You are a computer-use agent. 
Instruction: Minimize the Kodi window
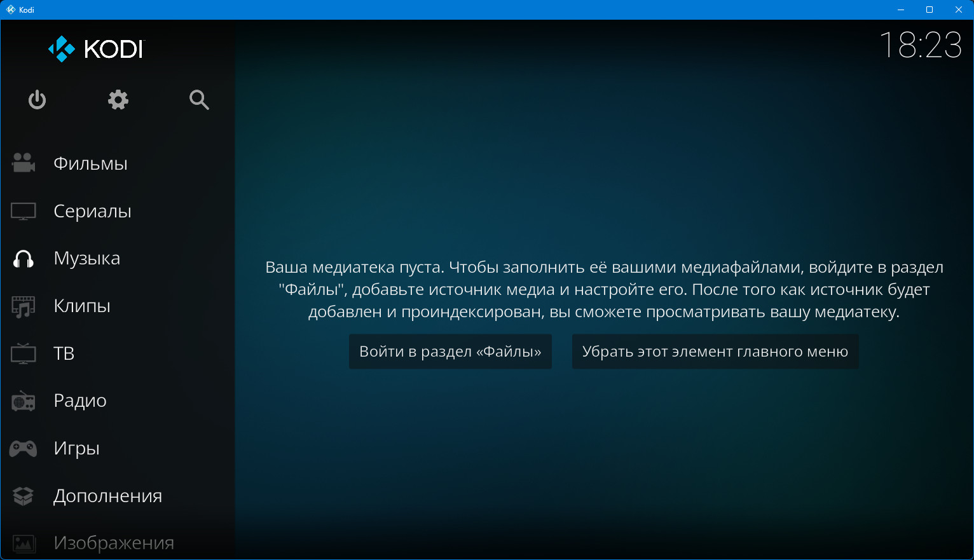click(x=901, y=10)
